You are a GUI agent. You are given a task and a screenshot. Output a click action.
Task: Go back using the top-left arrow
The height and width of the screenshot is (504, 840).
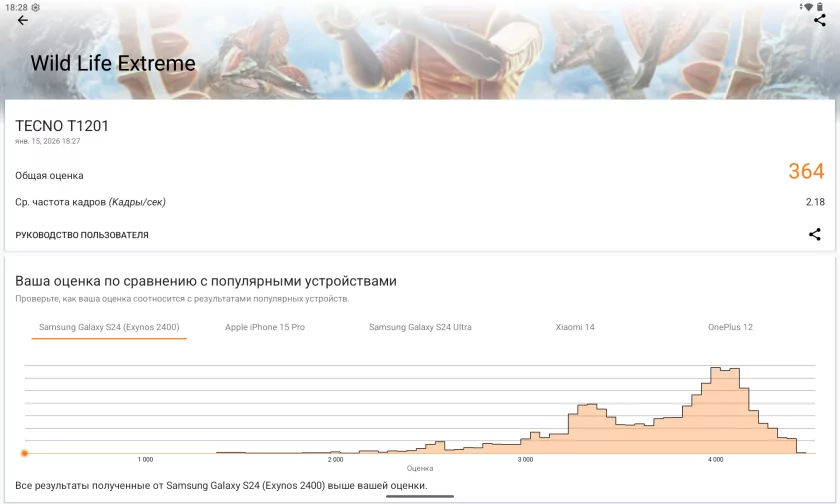[x=22, y=20]
